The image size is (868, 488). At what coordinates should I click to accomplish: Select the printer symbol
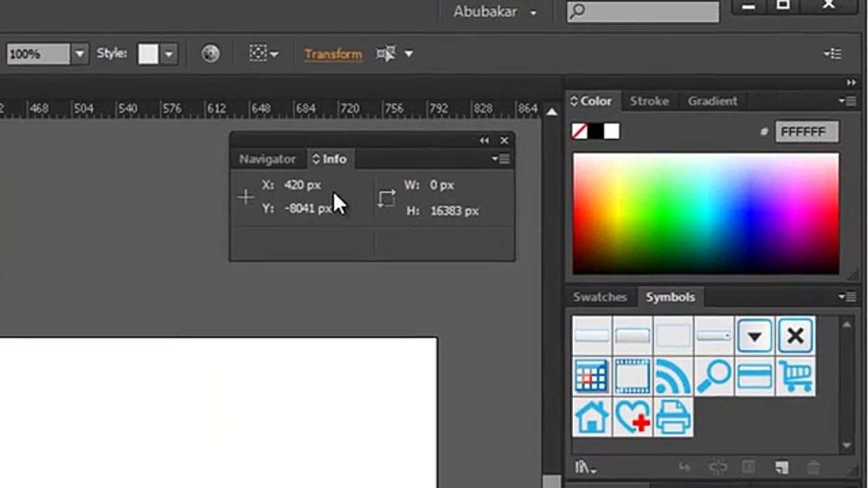tap(673, 417)
